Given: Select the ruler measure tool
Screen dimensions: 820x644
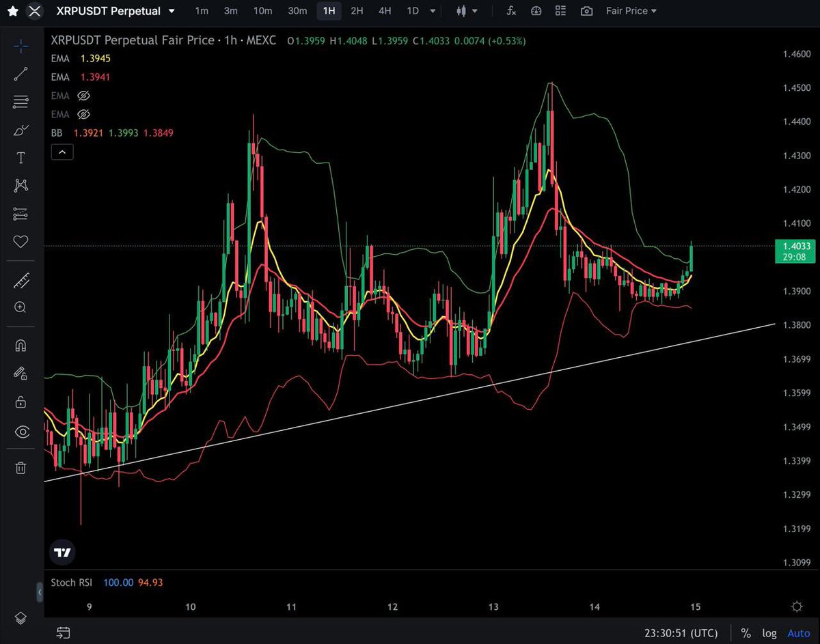Looking at the screenshot, I should coord(21,279).
